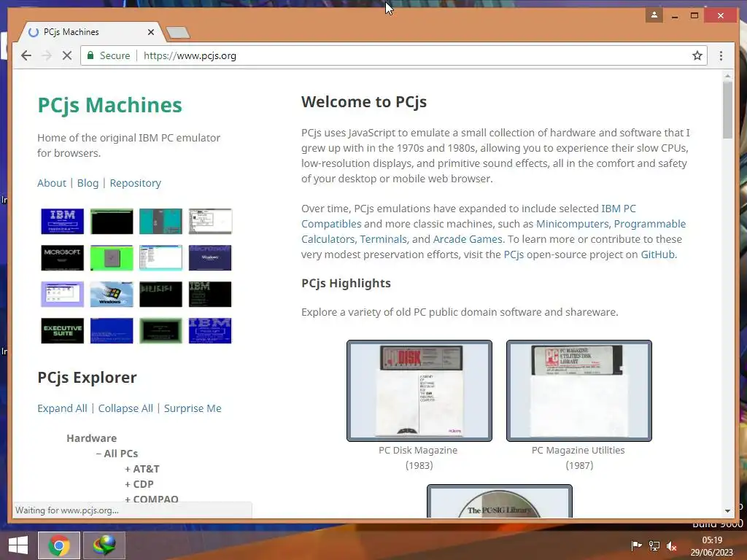
Task: Open a new tab with the blank tab button
Action: pyautogui.click(x=178, y=32)
